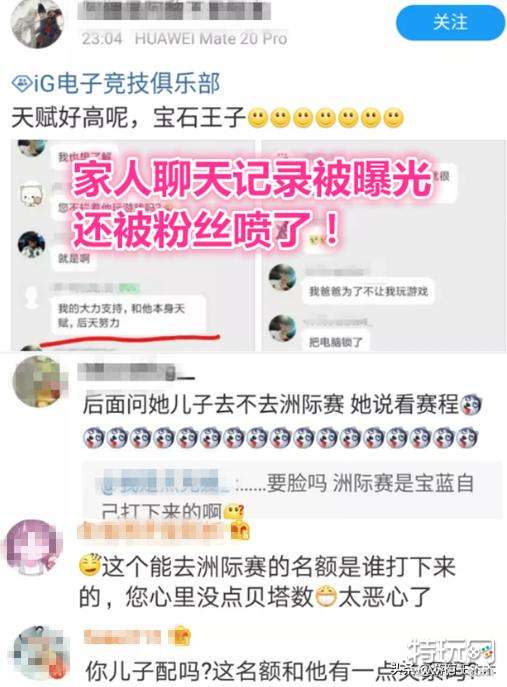The height and width of the screenshot is (687, 507).
Task: Open the iG电子竞技俱乐部 super topic link
Action: click(116, 83)
